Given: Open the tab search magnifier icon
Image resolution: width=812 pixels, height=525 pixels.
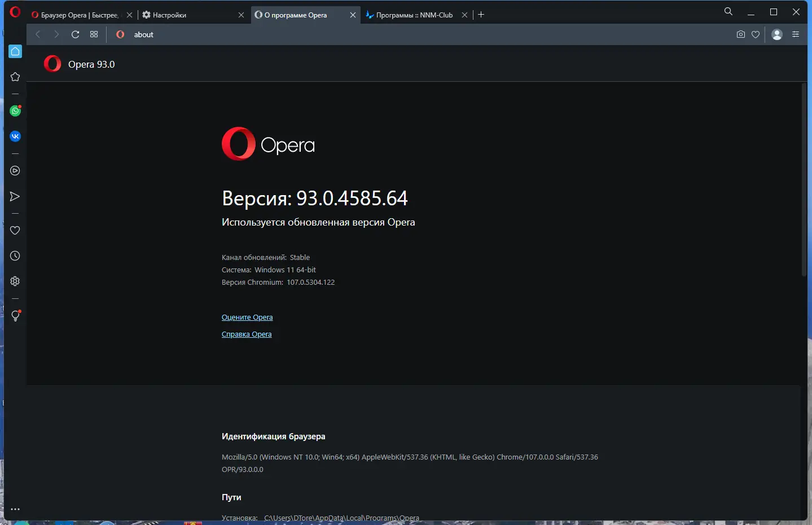Looking at the screenshot, I should tap(728, 11).
